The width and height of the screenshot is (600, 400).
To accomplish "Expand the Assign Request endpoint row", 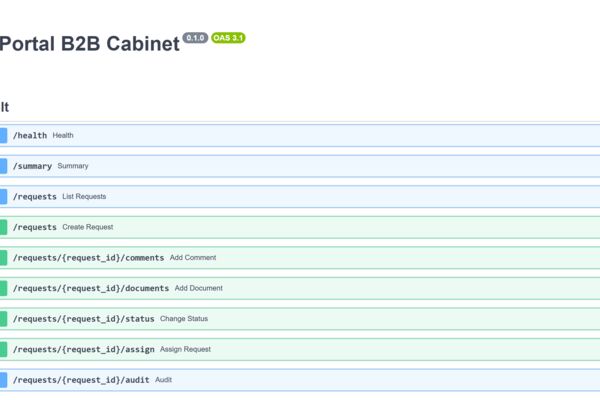I will (300, 349).
